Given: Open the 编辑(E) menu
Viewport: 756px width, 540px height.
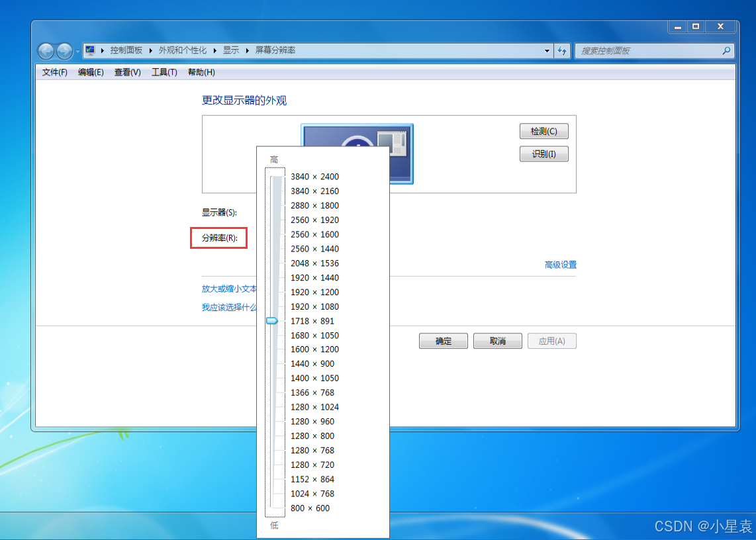Looking at the screenshot, I should click(x=91, y=72).
